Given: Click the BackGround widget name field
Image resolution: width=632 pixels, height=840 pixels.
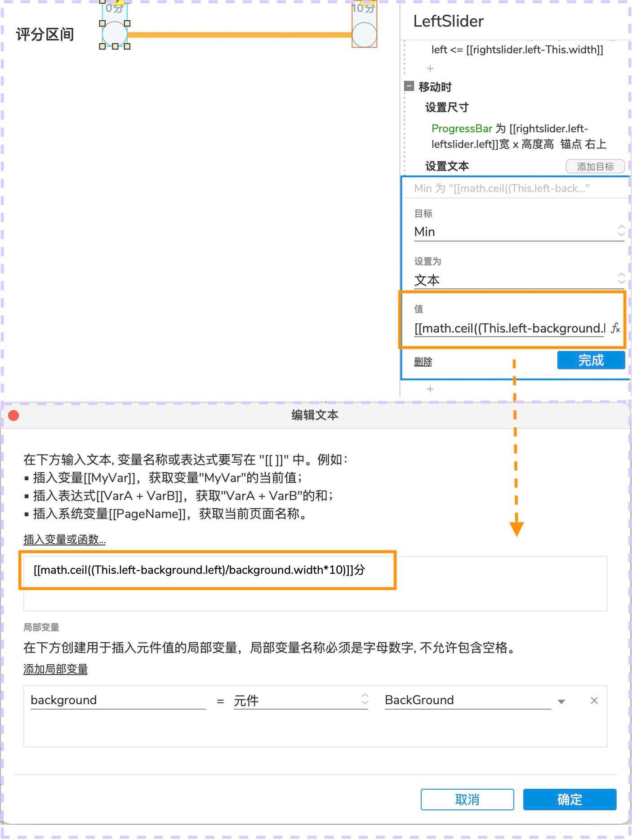Looking at the screenshot, I should pyautogui.click(x=467, y=700).
